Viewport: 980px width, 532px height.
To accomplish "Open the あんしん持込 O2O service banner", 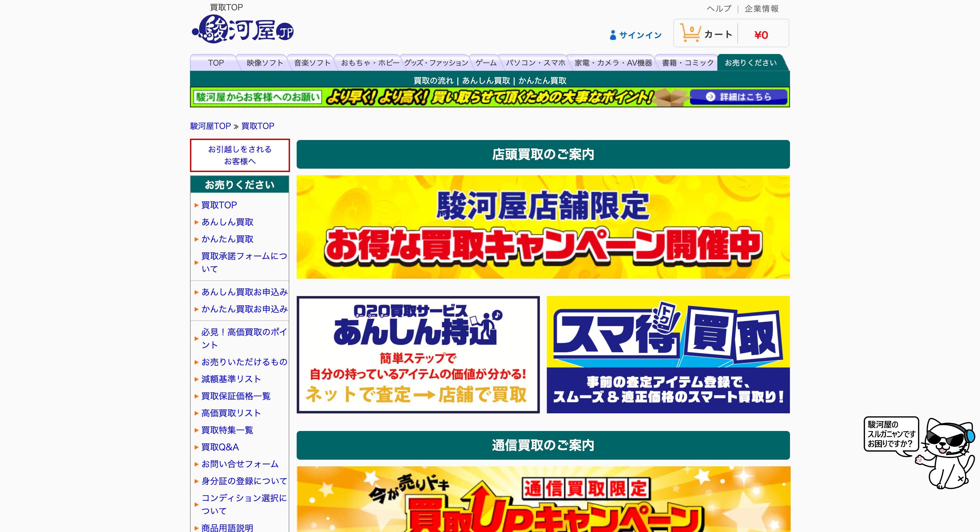I will tap(418, 354).
